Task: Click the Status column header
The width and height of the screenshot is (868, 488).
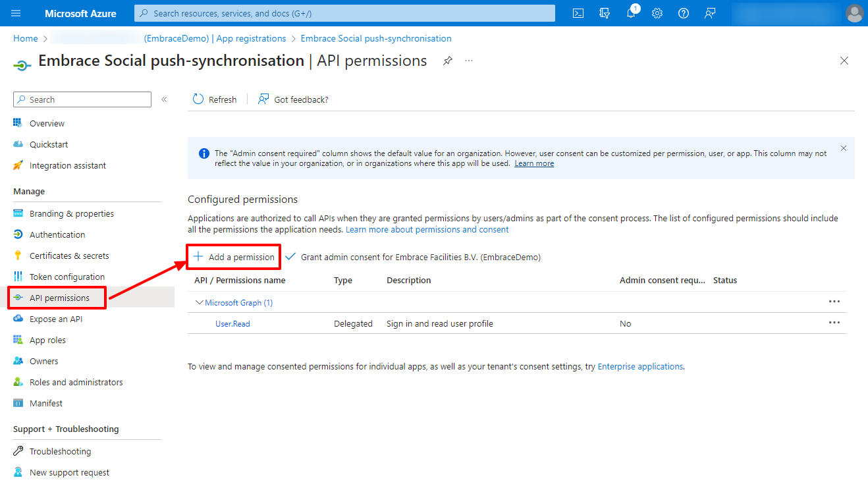Action: click(725, 280)
